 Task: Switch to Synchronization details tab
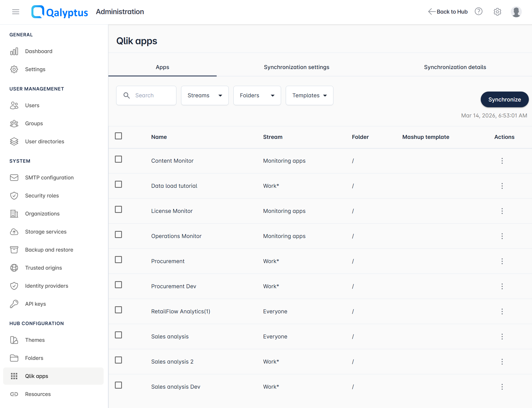pos(455,67)
